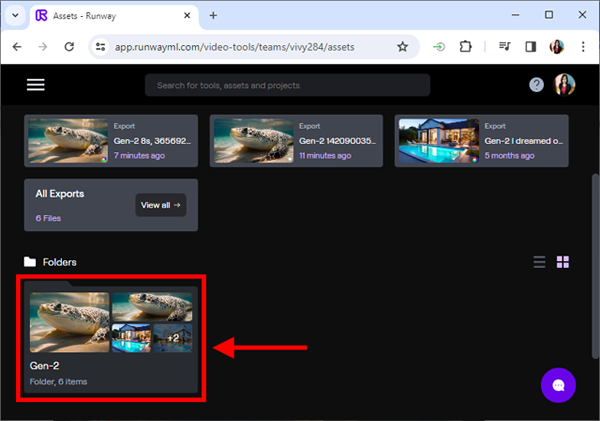
Task: Click the +2 more items thumbnail in folder
Action: pyautogui.click(x=173, y=338)
